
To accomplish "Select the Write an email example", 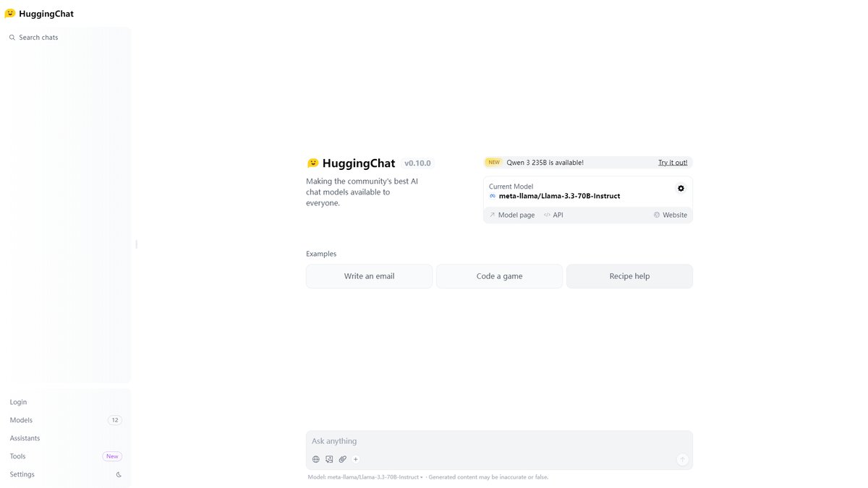I will click(x=369, y=276).
